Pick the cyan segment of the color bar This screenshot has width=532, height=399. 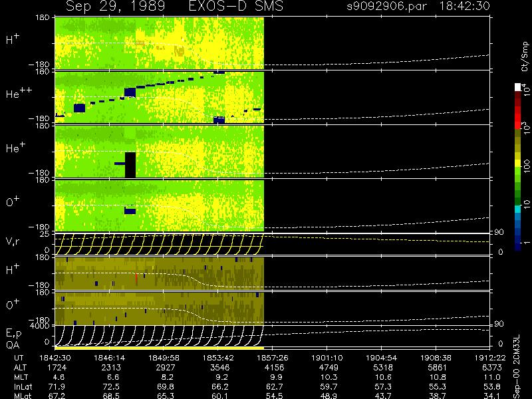518,209
